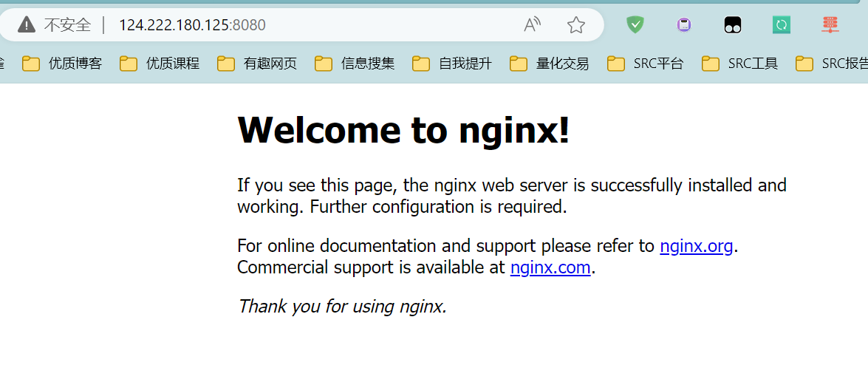Open the 量化交易 bookmark folder
The width and height of the screenshot is (868, 365).
pos(549,64)
